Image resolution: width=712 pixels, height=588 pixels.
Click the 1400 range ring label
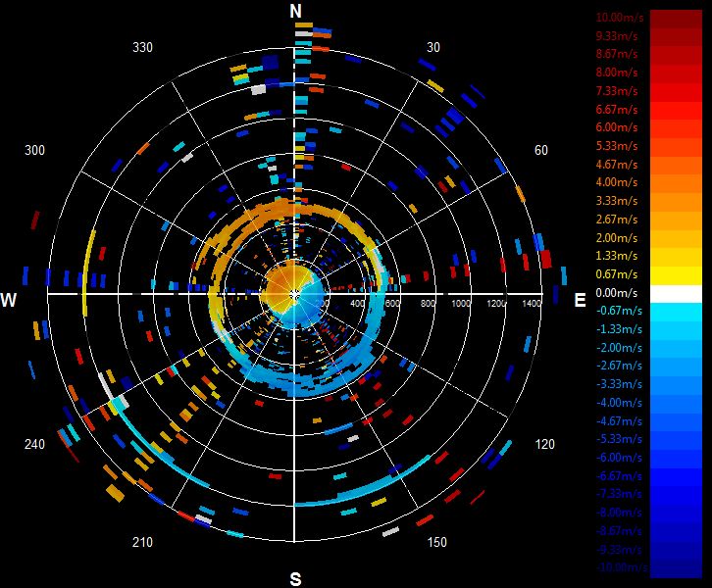[532, 303]
